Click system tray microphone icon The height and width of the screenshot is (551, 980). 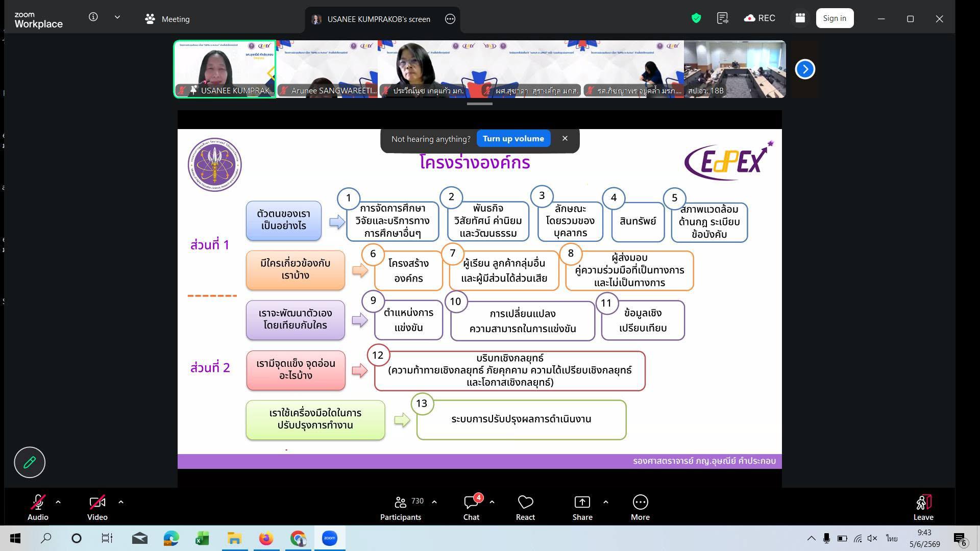point(826,538)
